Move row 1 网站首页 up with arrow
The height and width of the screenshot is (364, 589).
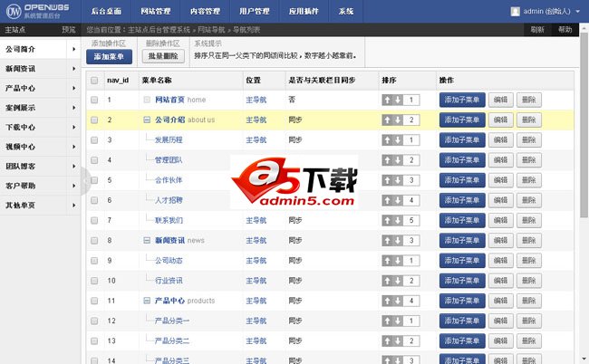387,100
